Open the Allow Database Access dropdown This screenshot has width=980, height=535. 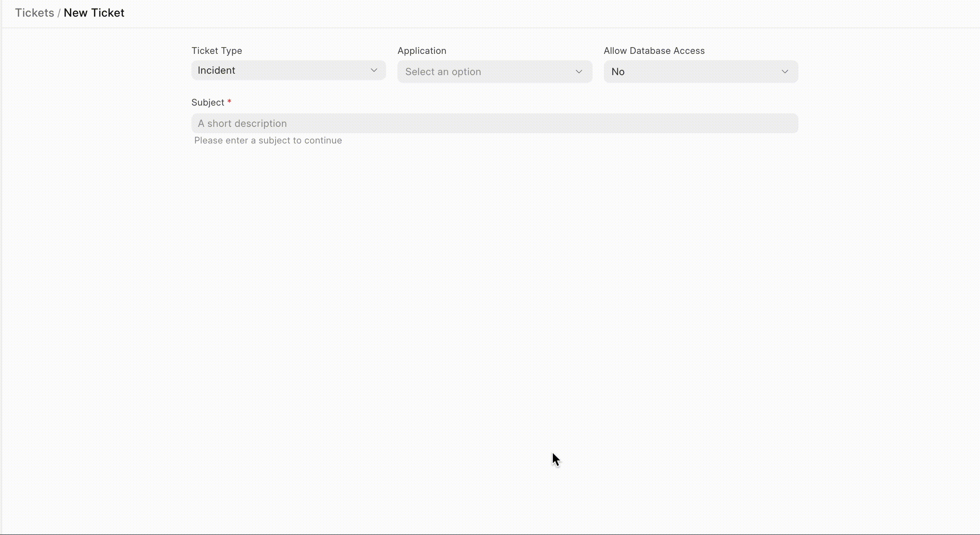700,72
